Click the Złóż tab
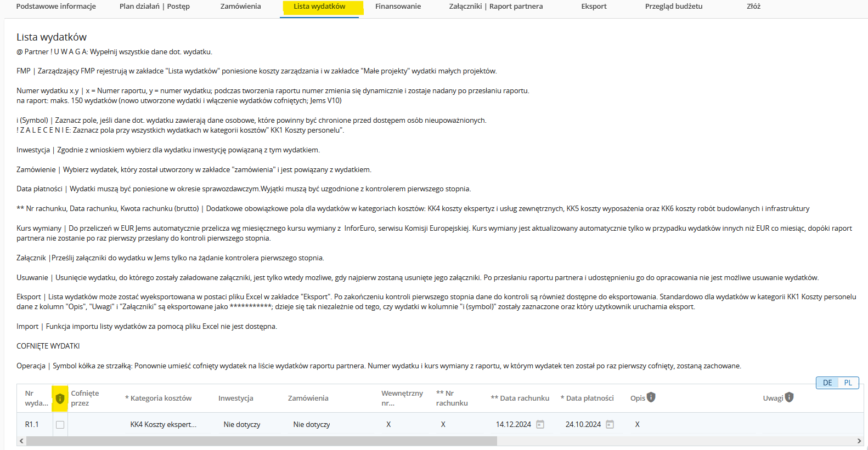Screen dimensions: 868x450 [754, 7]
